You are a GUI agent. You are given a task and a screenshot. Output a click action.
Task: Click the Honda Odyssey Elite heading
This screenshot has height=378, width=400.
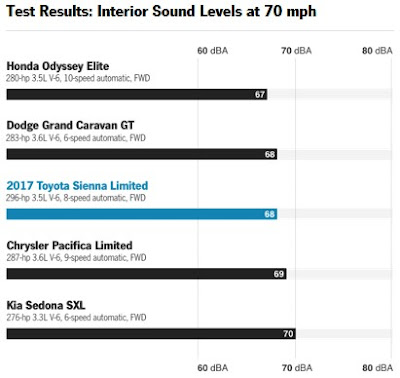click(x=58, y=66)
